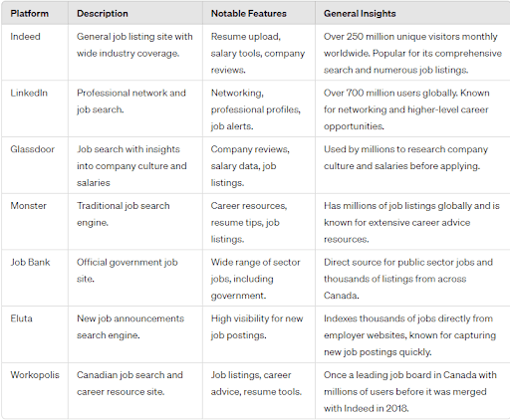510x420 pixels.
Task: Click 'Official government job site' description
Action: (127, 271)
